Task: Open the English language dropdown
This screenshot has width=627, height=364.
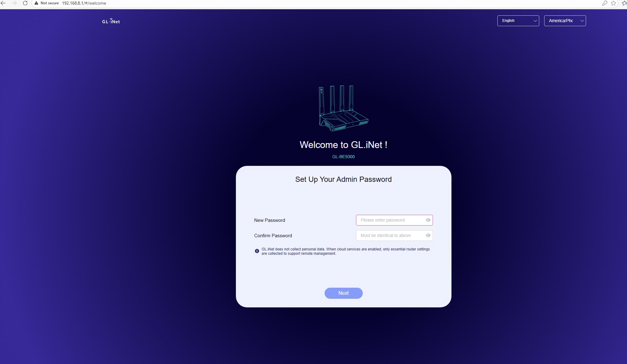Action: point(518,21)
